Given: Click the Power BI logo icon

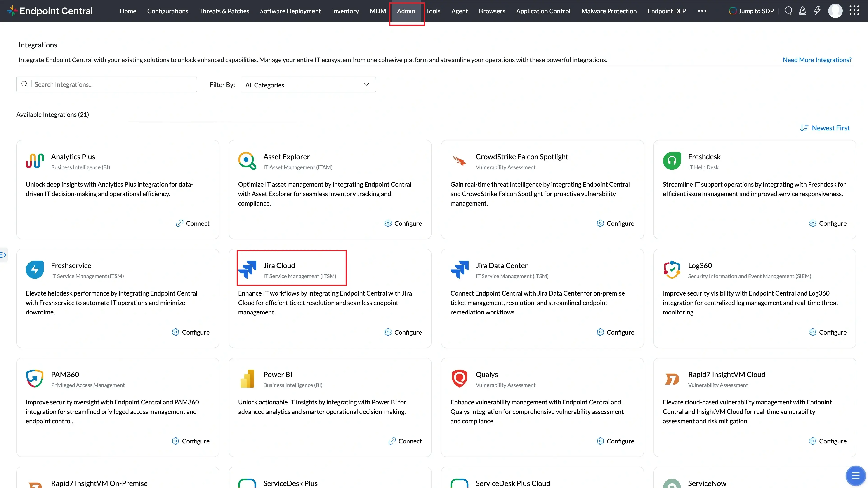Looking at the screenshot, I should click(x=247, y=379).
